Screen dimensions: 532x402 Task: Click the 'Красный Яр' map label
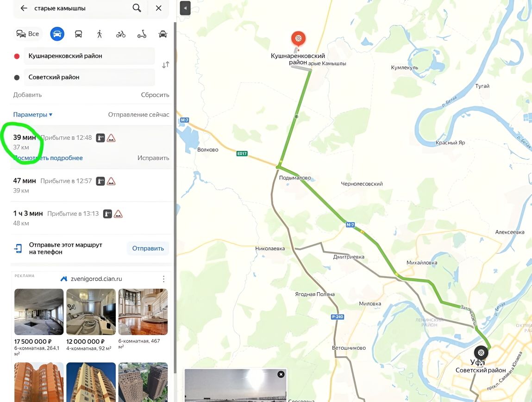(x=450, y=142)
